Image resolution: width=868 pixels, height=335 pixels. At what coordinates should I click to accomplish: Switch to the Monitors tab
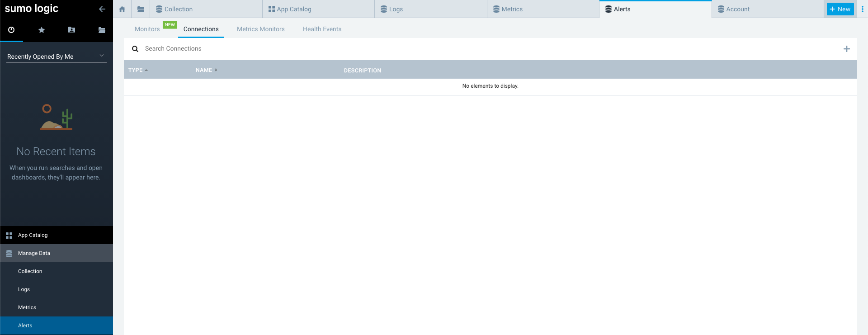click(147, 29)
